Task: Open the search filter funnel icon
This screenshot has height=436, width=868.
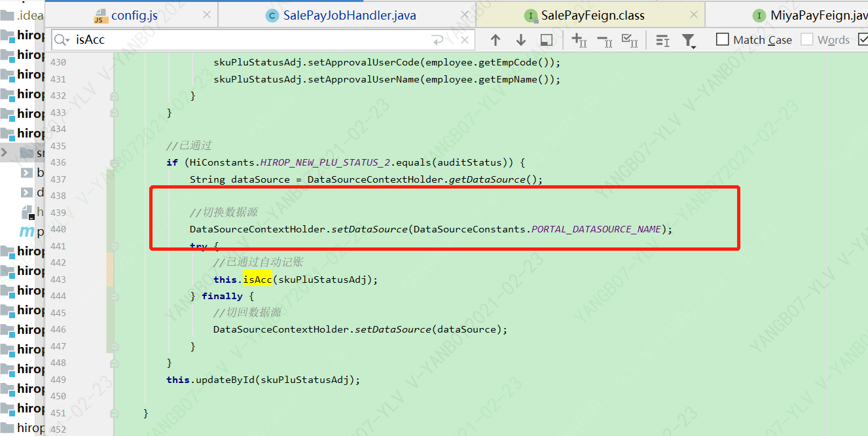Action: pos(688,39)
